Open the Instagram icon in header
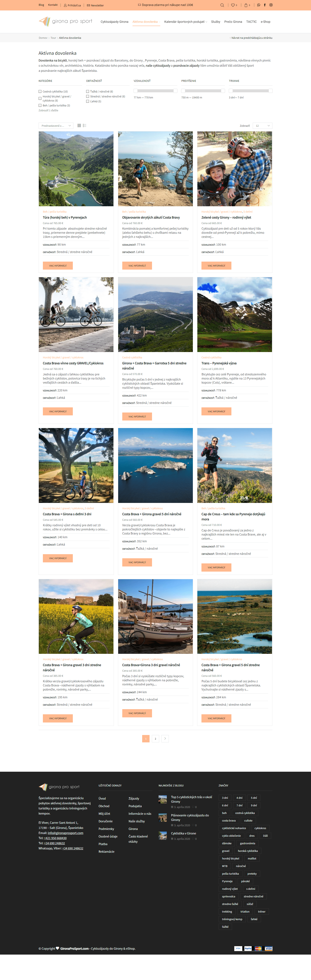 click(271, 5)
